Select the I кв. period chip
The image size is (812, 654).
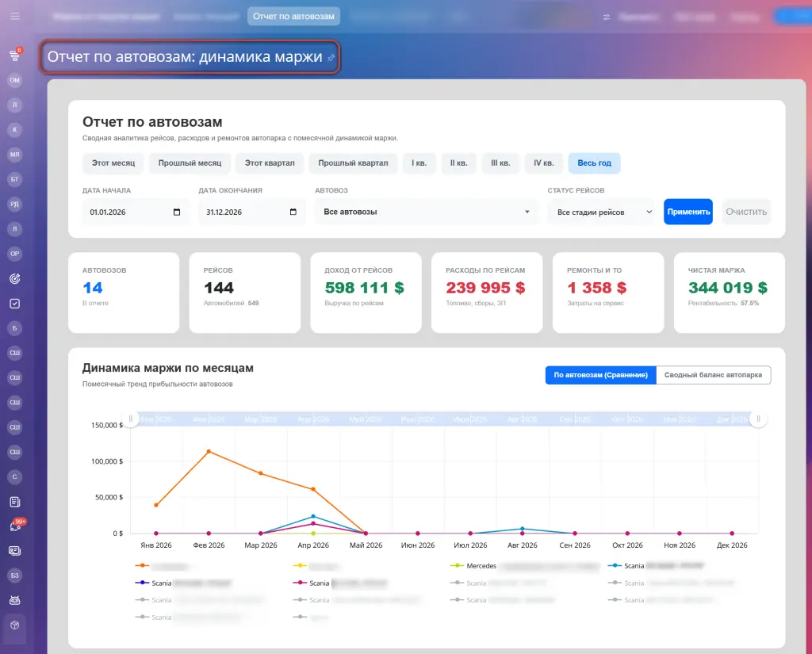pyautogui.click(x=419, y=163)
